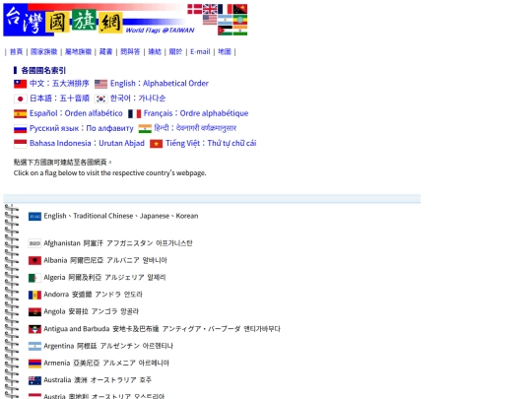This screenshot has width=532, height=399.
Task: Open 中文:五大洲排序 index link
Action: coord(59,84)
